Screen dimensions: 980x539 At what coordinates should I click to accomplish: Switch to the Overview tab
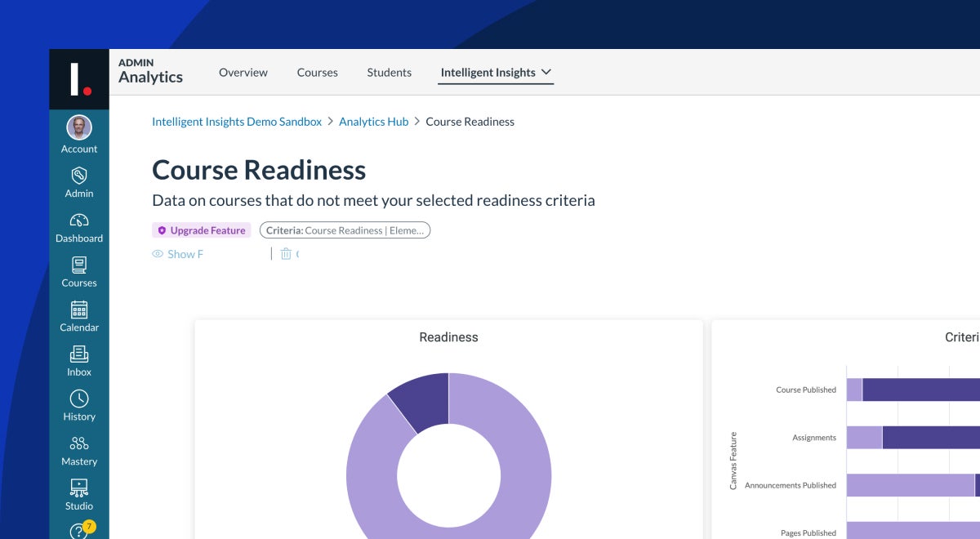tap(243, 73)
